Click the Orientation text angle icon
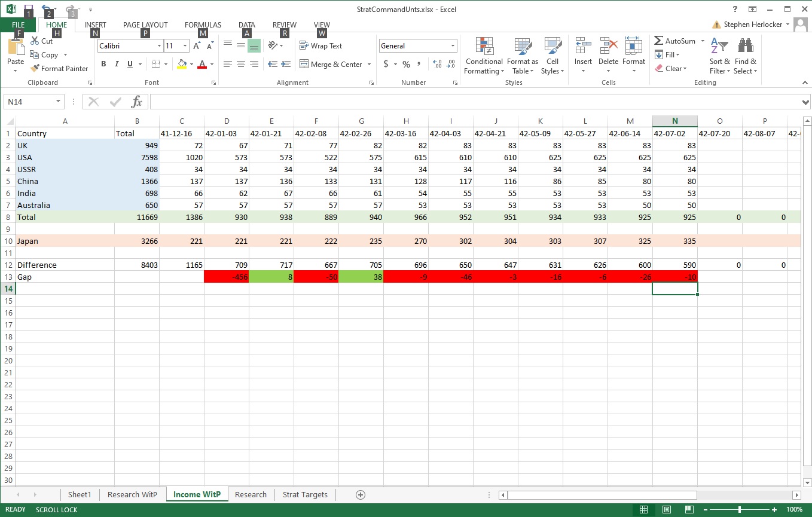This screenshot has width=812, height=517. (x=273, y=45)
